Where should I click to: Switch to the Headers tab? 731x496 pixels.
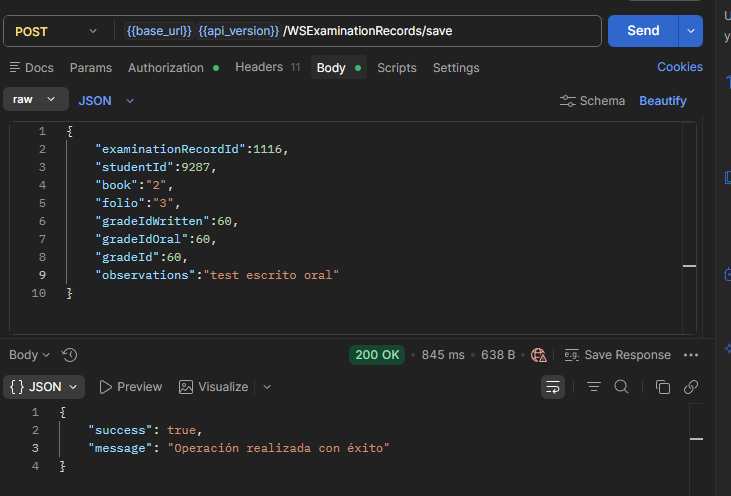click(268, 67)
